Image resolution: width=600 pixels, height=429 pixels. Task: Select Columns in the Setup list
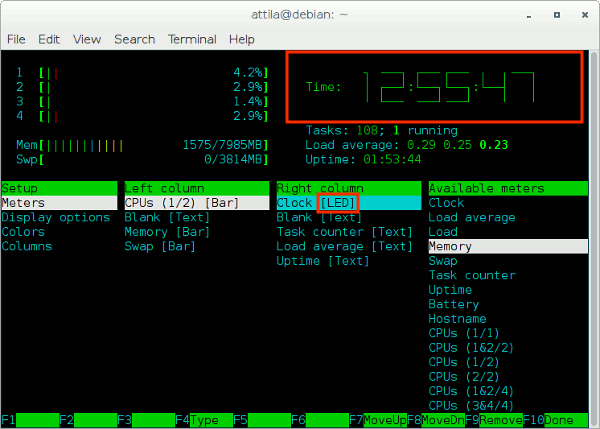pyautogui.click(x=27, y=246)
